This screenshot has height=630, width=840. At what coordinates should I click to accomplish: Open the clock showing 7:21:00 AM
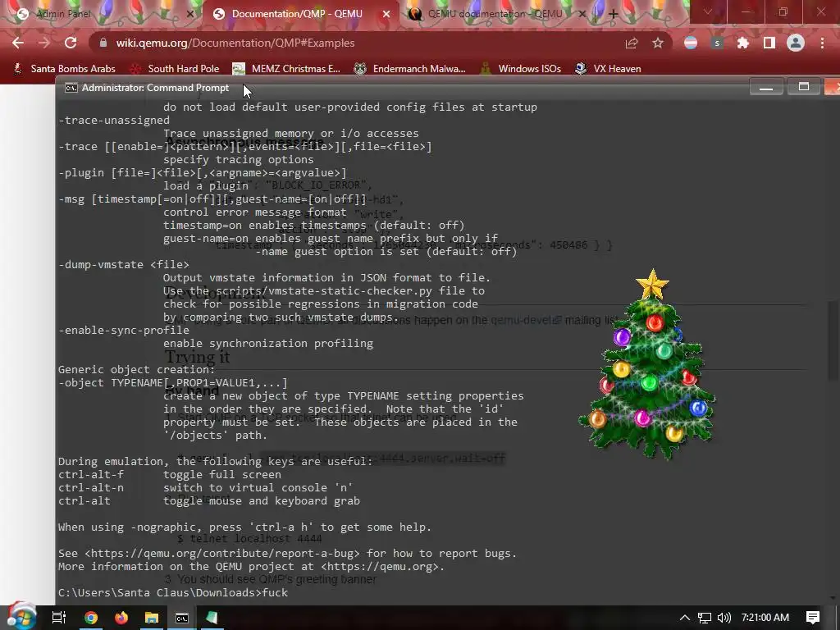click(x=765, y=618)
